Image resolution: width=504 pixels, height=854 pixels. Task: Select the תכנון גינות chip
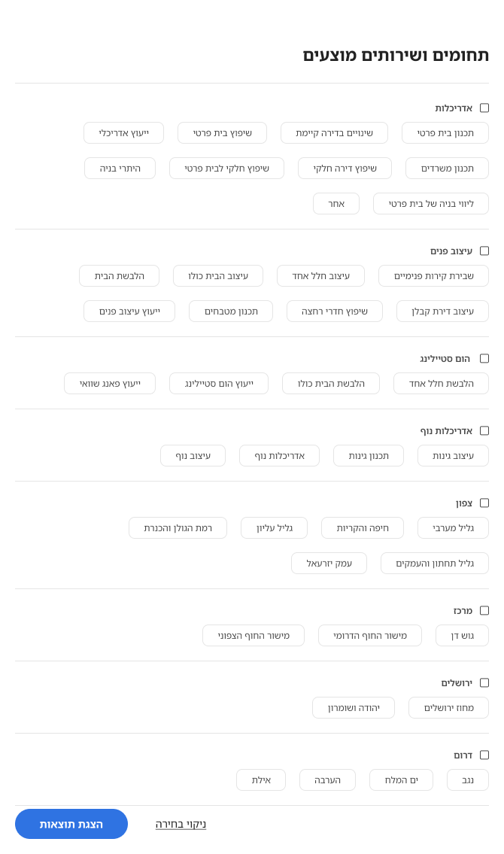tap(369, 456)
